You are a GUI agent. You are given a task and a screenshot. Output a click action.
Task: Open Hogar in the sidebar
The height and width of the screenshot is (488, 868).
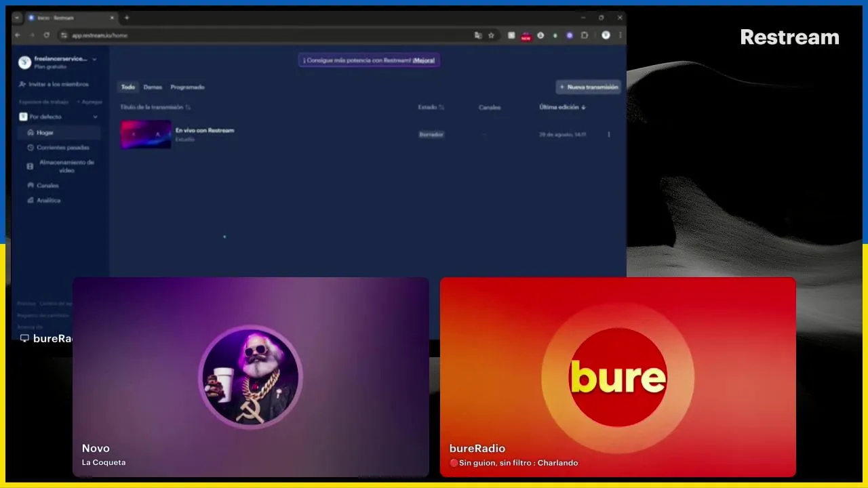(x=59, y=133)
